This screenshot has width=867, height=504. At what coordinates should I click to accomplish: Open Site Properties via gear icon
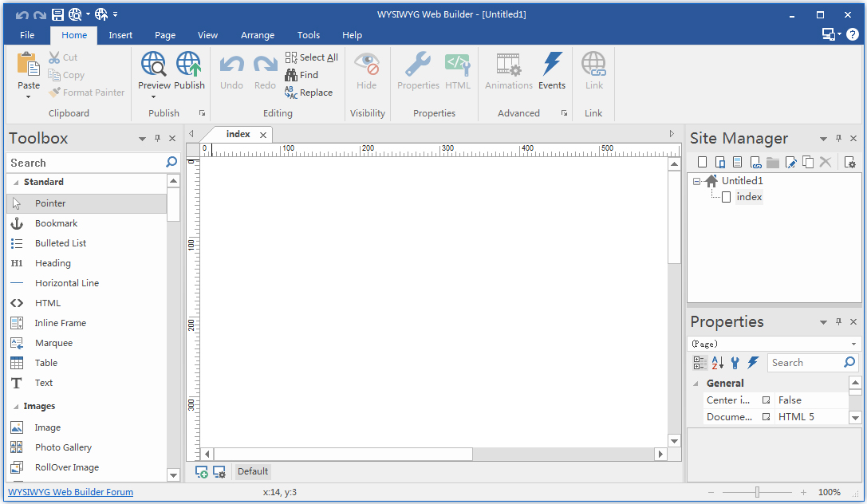pyautogui.click(x=849, y=162)
